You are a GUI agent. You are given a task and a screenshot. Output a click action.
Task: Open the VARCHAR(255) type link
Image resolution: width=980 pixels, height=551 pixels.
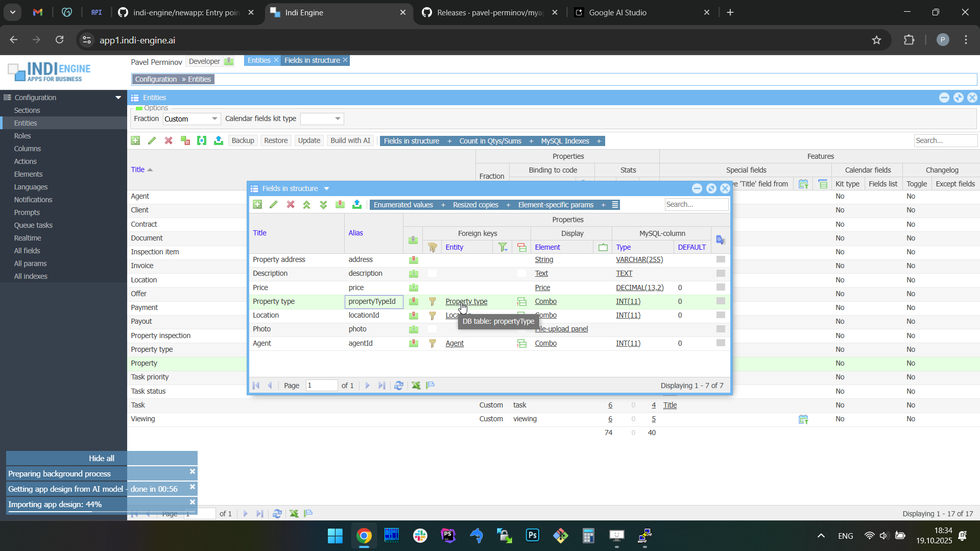(x=639, y=260)
